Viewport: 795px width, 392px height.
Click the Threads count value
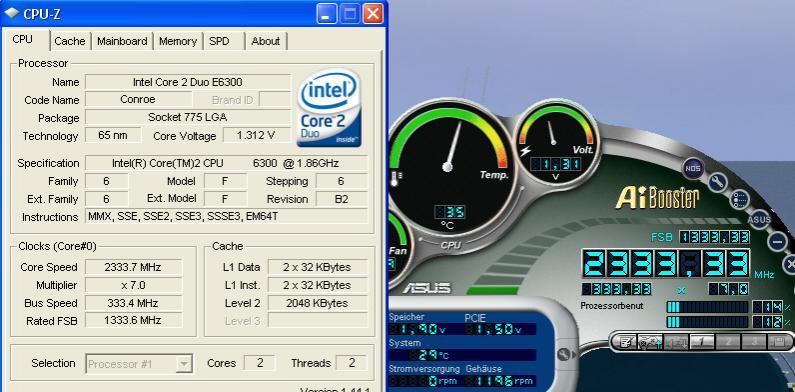pos(351,363)
